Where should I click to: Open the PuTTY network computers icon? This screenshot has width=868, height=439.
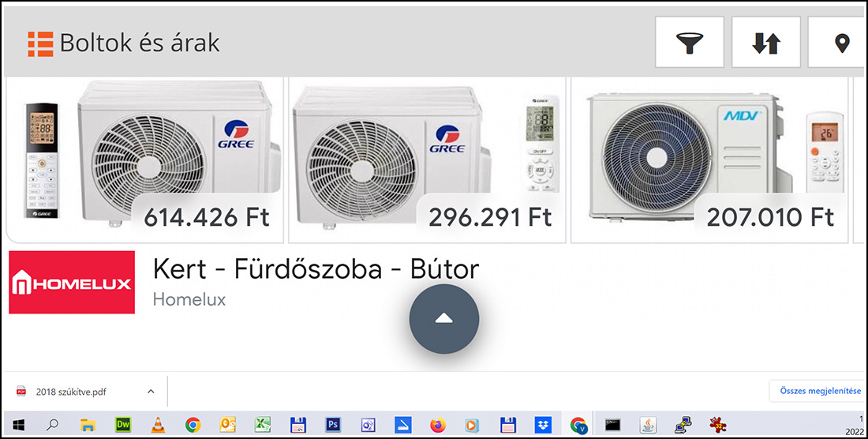pos(683,425)
